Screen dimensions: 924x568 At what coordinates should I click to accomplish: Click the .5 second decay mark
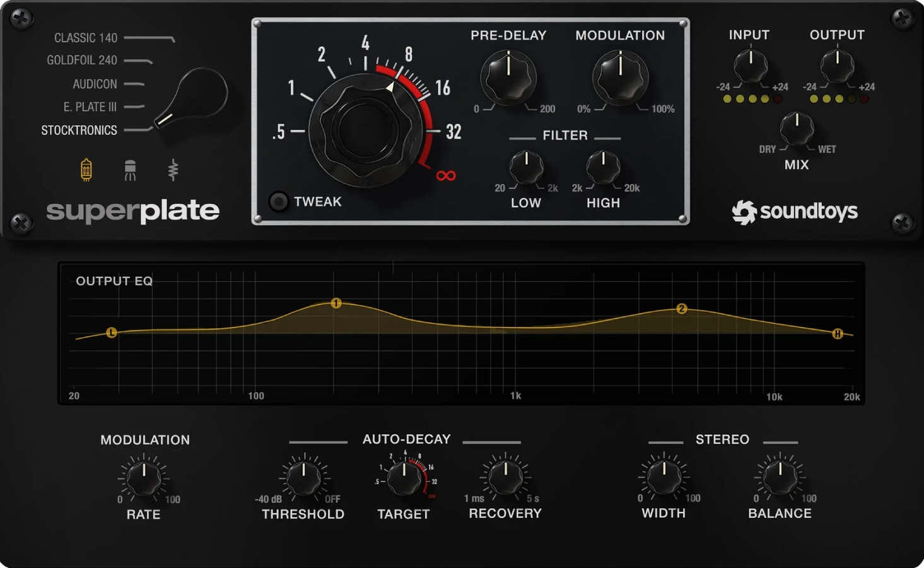[279, 131]
